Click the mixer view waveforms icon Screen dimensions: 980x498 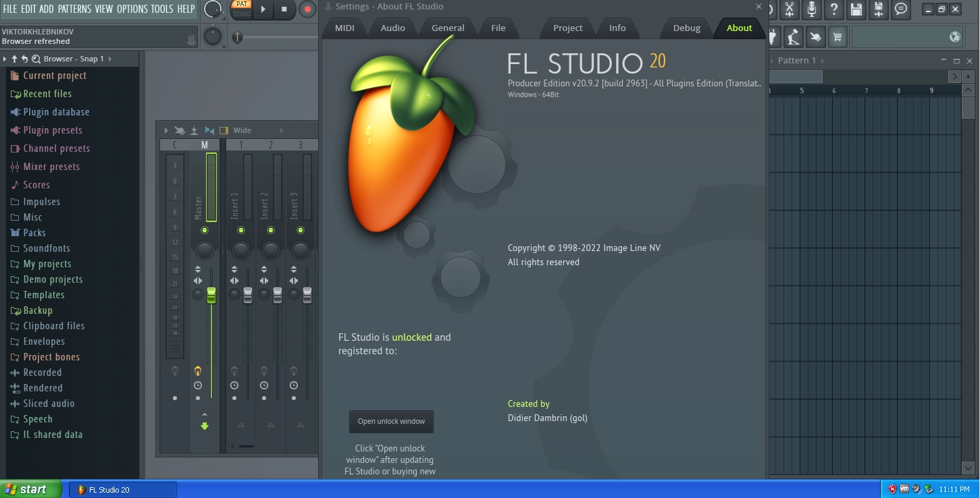209,130
